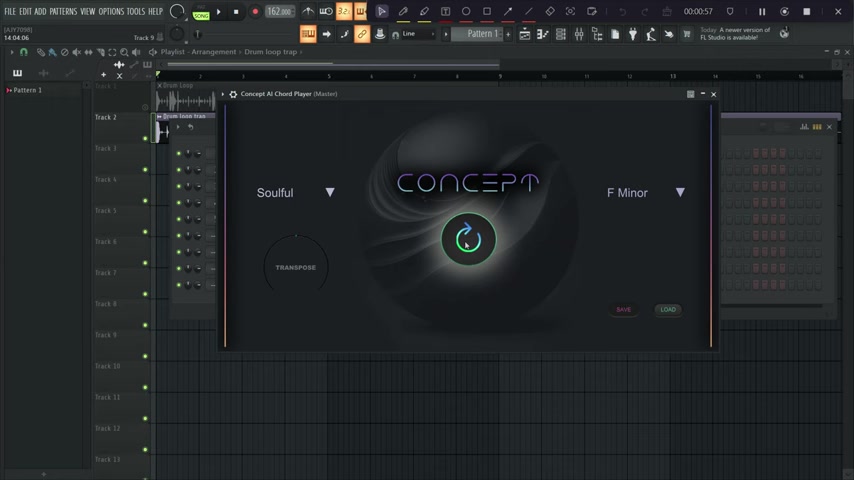This screenshot has width=854, height=480.
Task: Open the PATTERNS menu
Action: pos(63,11)
